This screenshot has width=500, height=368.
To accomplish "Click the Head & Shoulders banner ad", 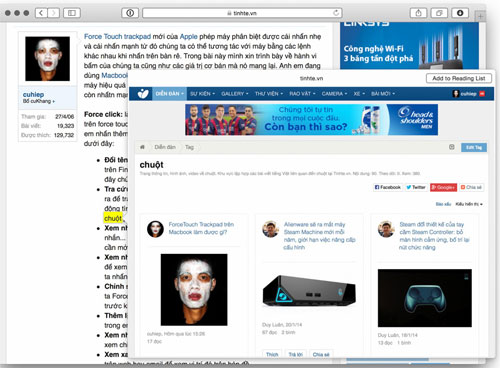I will (x=311, y=119).
